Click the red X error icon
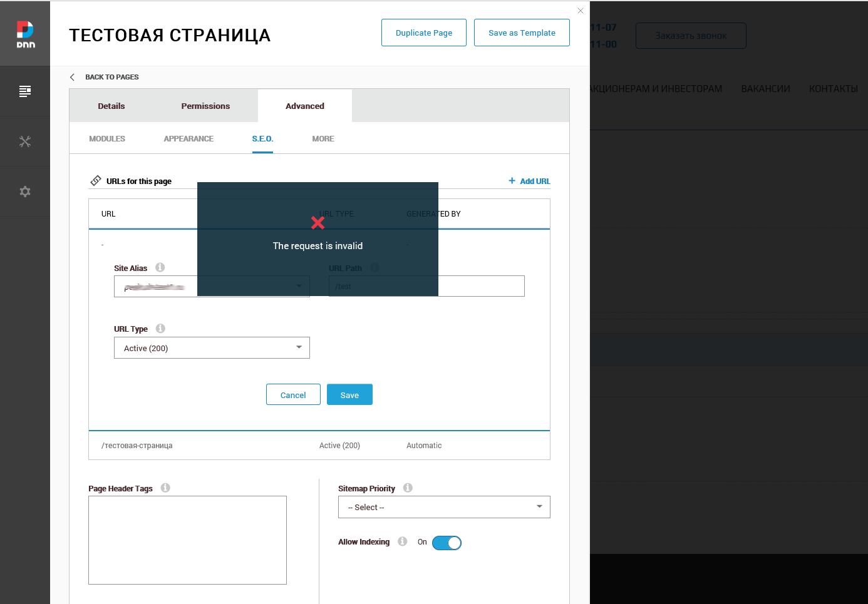The image size is (868, 604). tap(318, 223)
